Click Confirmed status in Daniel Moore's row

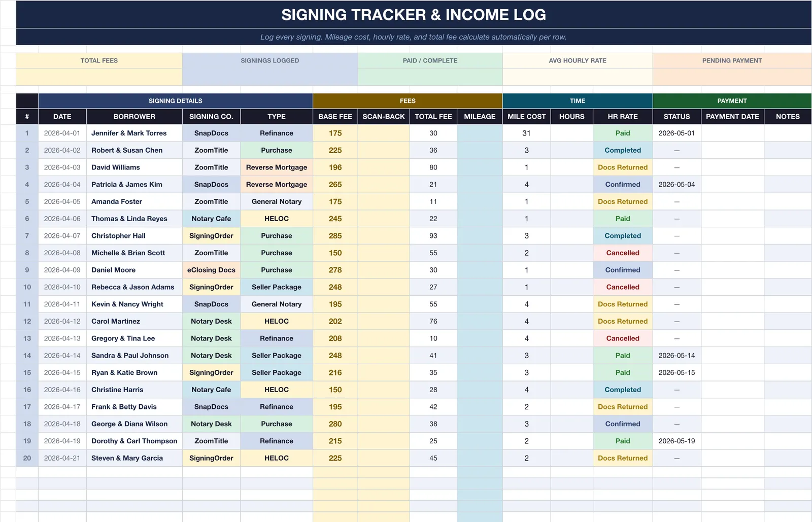(623, 270)
